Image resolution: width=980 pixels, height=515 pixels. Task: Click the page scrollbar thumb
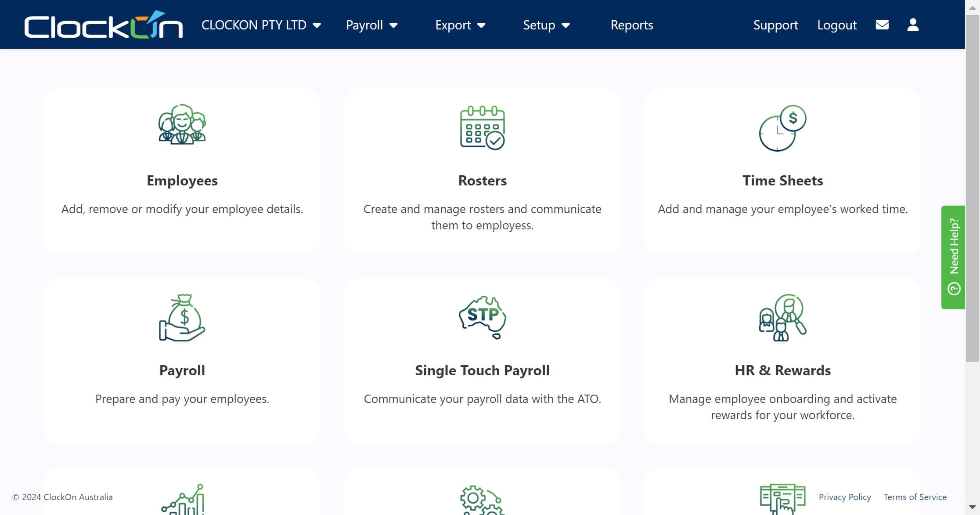coord(973,189)
